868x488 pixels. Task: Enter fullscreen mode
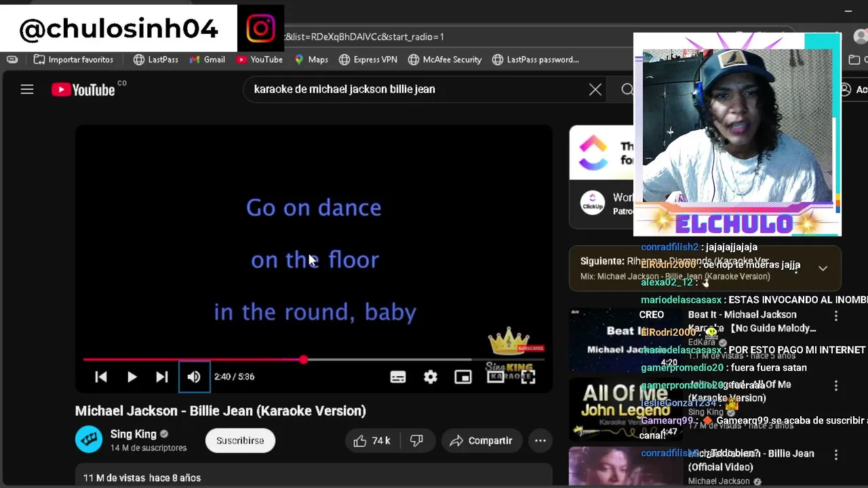pos(528,378)
